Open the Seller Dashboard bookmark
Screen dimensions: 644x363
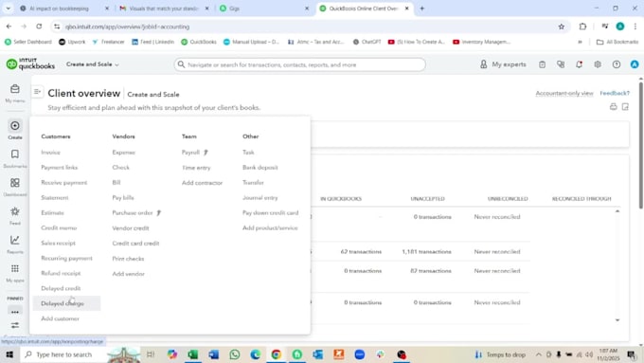[x=27, y=42]
